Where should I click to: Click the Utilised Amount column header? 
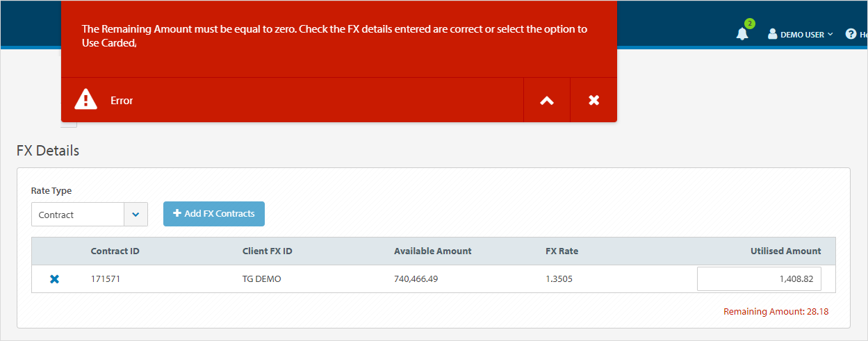[785, 251]
